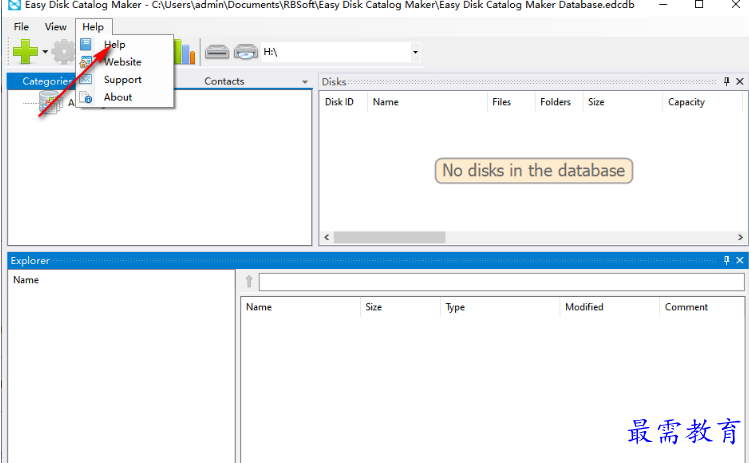
Task: Click the CD drive icon in toolbar
Action: coord(246,52)
